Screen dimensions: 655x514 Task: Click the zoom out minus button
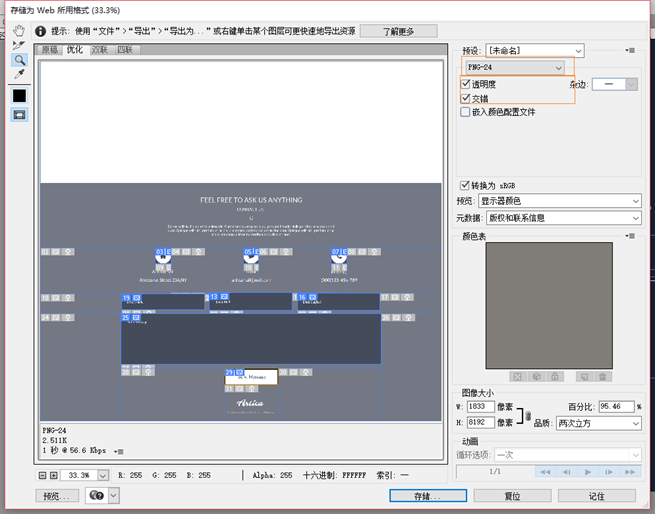(42, 475)
